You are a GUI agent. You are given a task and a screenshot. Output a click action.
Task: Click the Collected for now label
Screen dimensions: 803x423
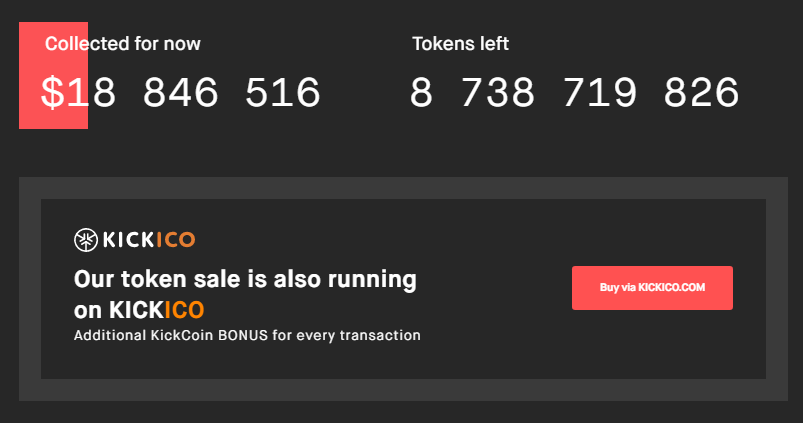[x=122, y=44]
